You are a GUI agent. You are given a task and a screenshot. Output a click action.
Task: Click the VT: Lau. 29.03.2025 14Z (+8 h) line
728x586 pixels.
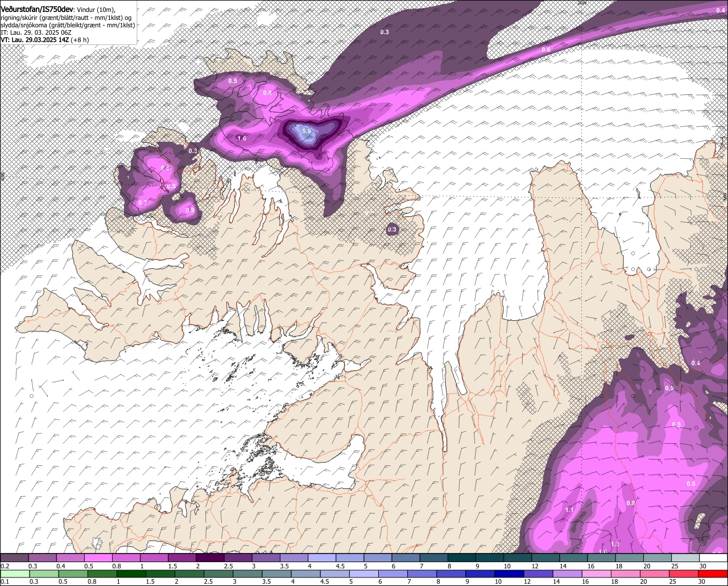45,40
